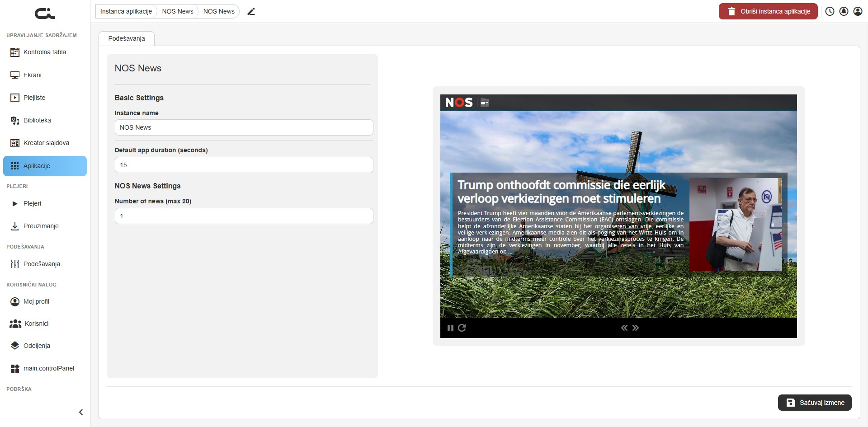Click the Trump onthoofdt commissie headline
The image size is (868, 427).
point(561,192)
